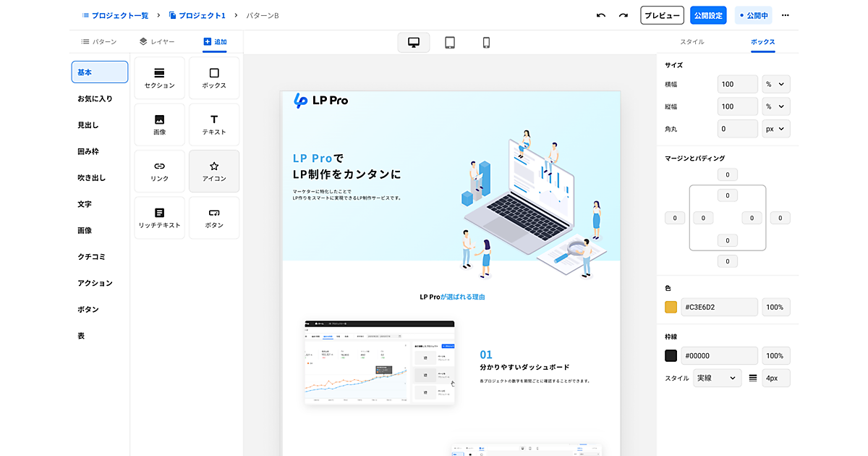
Task: Insert a Link (リンク) element
Action: (159, 172)
